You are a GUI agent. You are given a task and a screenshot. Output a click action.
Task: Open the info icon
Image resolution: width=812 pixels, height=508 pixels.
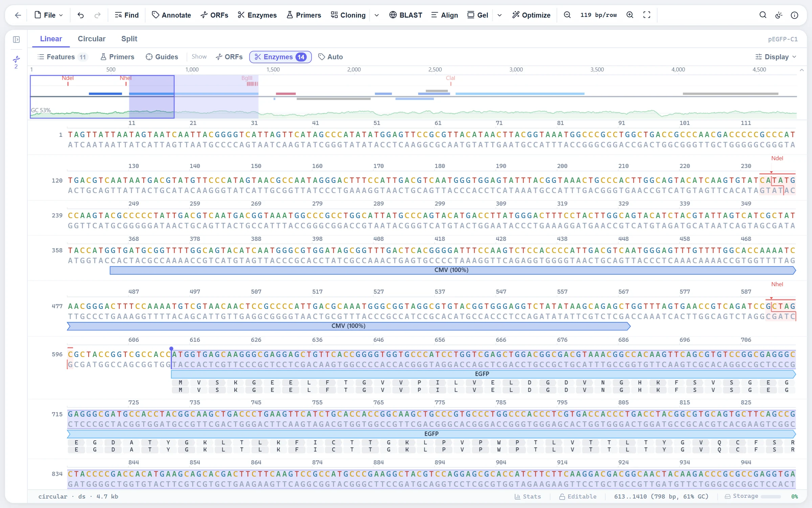tap(795, 15)
